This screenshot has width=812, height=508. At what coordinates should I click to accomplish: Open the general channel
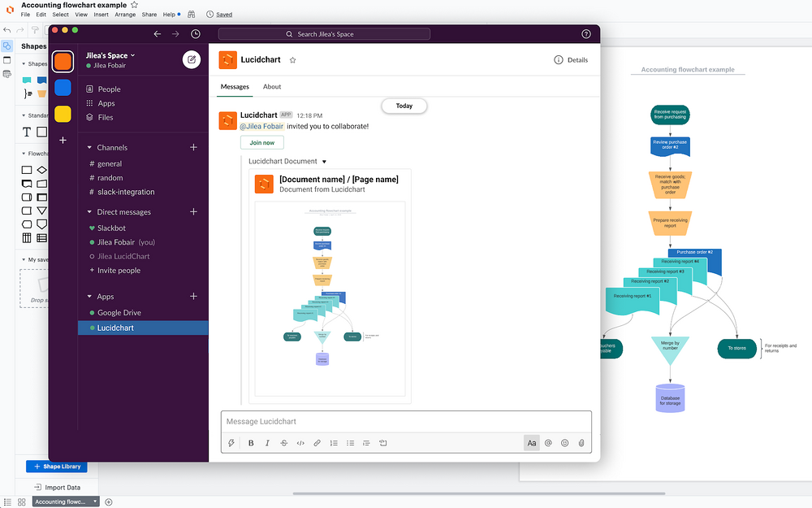(x=106, y=164)
